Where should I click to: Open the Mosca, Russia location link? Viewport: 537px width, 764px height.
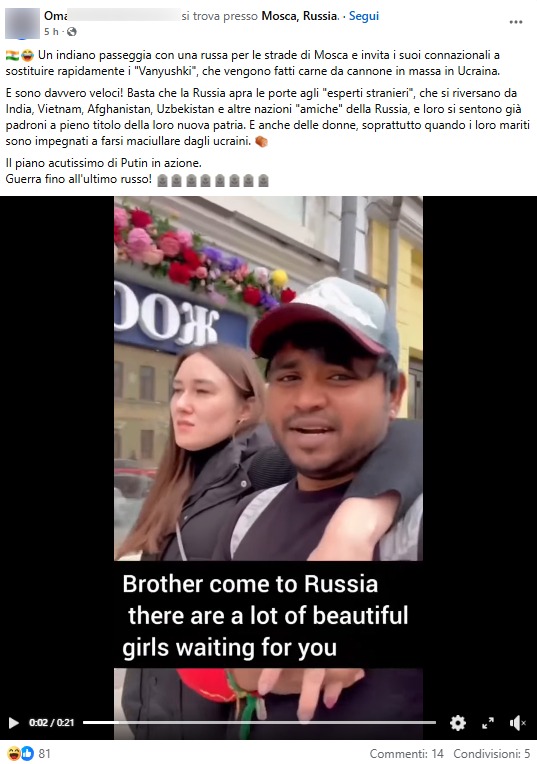(x=299, y=16)
